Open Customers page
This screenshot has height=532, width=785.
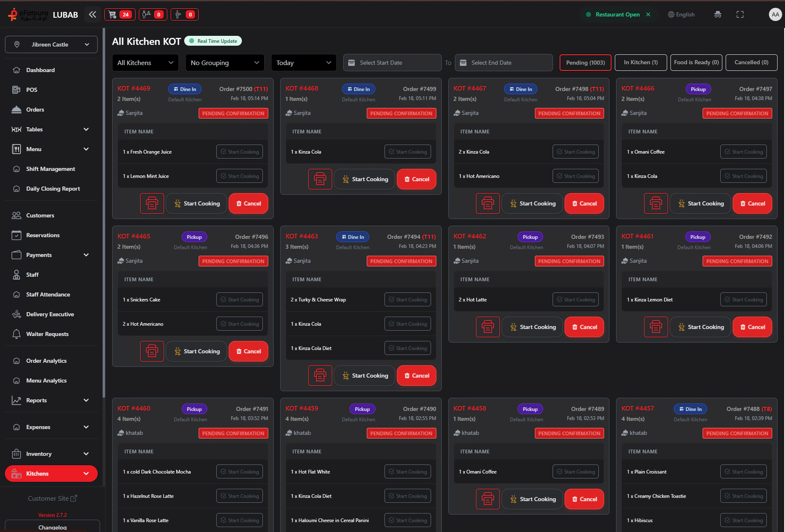(51, 215)
